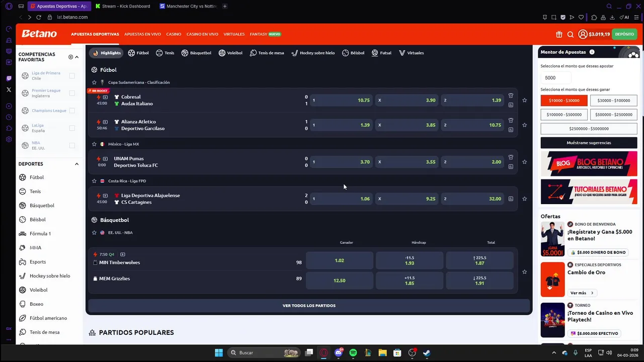Favorite the Timberwolves vs Grizzlies game star
644x362 pixels.
[524, 271]
